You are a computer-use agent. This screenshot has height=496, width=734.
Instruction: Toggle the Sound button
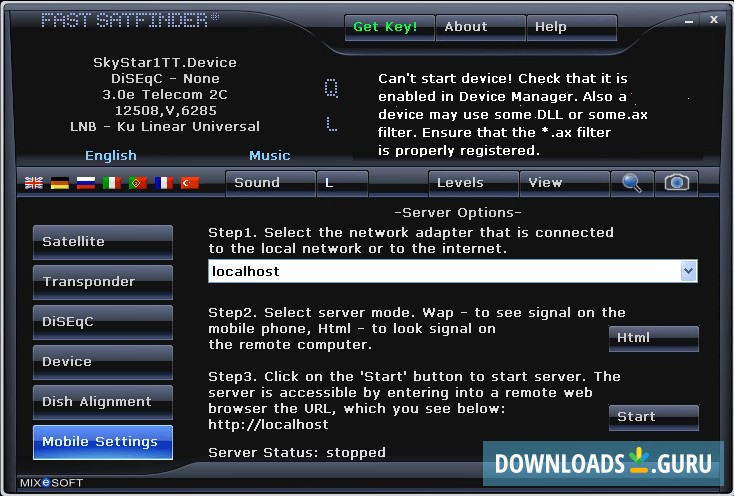tap(270, 183)
